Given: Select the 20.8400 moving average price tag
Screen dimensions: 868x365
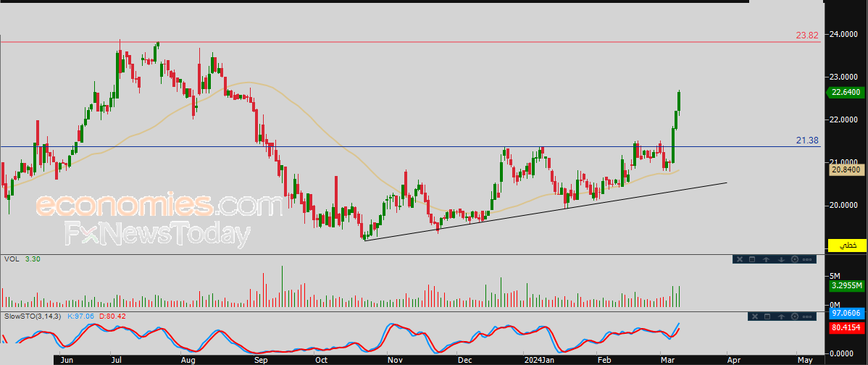Looking at the screenshot, I should tap(846, 170).
